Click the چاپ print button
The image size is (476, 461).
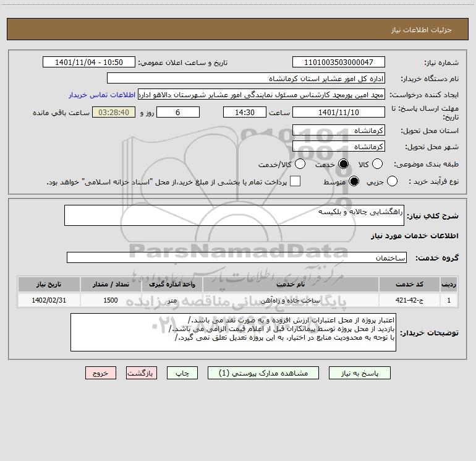[x=182, y=373]
